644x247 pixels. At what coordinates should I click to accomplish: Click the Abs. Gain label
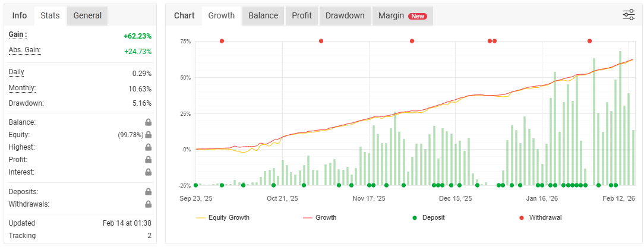(x=24, y=50)
